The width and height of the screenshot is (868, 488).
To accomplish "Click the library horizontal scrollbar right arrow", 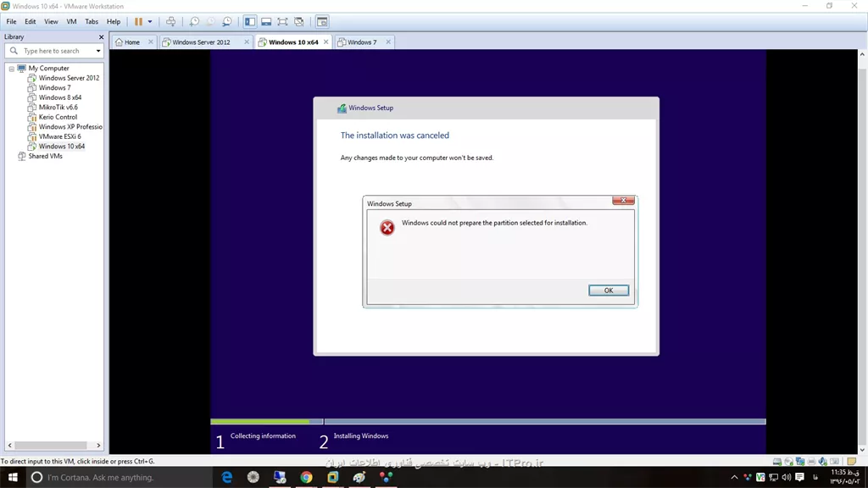I will 98,445.
